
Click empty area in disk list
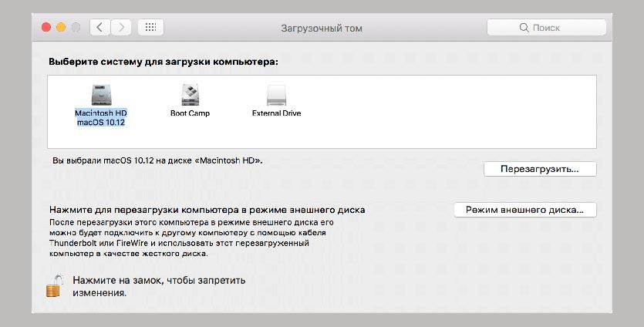(443, 111)
